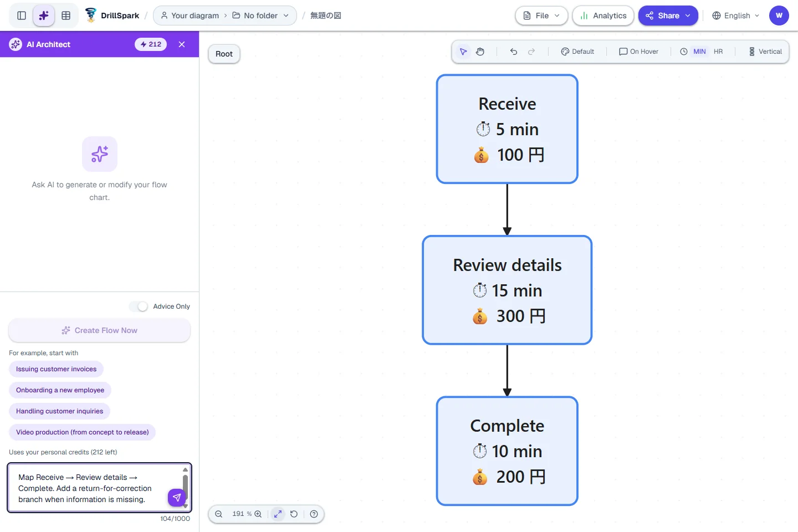The image size is (798, 532).
Task: Click the user avatar W
Action: pos(779,16)
